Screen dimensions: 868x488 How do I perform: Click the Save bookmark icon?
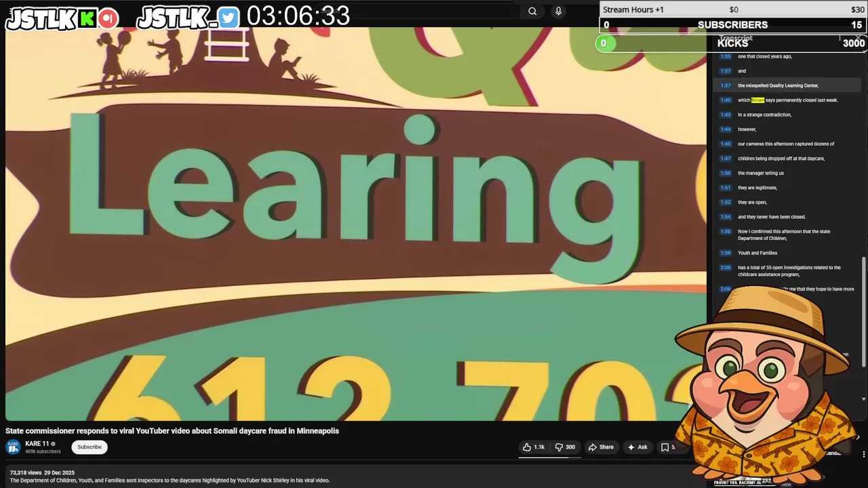point(665,447)
